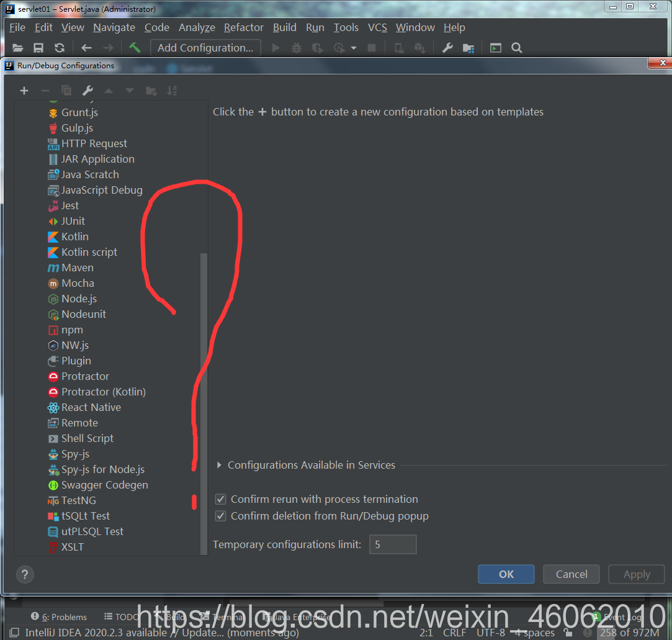Click the Edit Templates wrench icon in dialog
672x640 pixels.
pos(87,91)
